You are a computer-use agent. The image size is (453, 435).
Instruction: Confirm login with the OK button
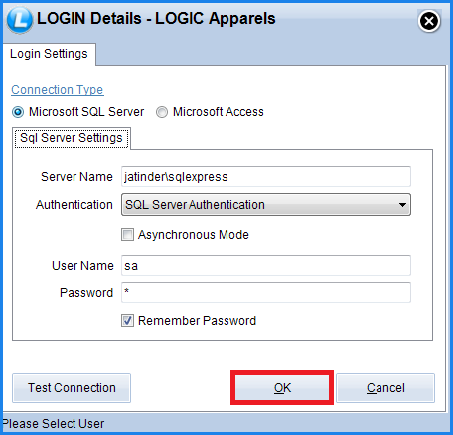[x=282, y=388]
